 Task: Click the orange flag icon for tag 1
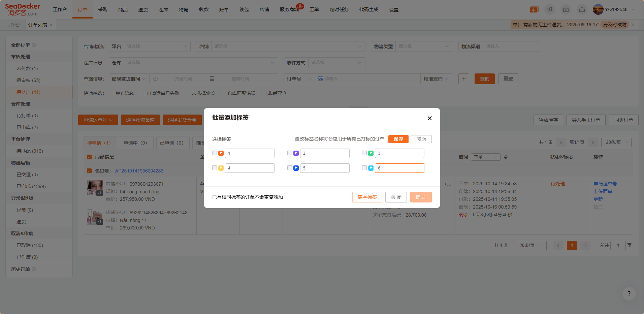coord(221,153)
